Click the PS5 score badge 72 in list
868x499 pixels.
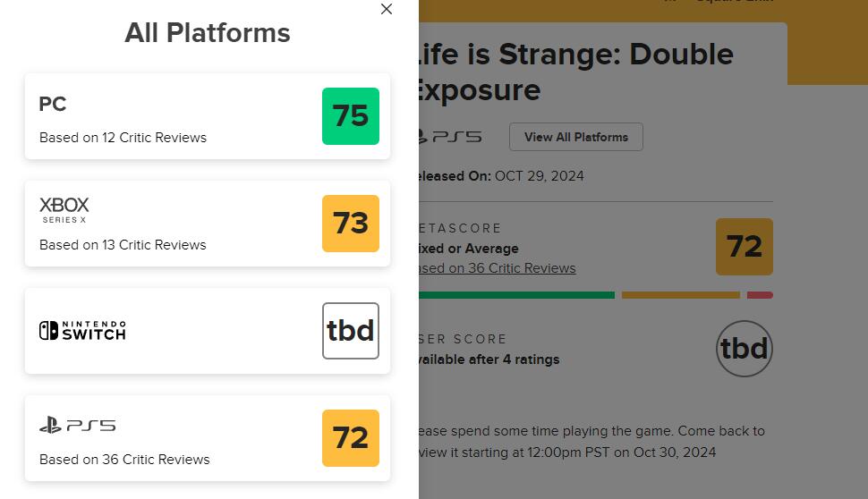351,438
